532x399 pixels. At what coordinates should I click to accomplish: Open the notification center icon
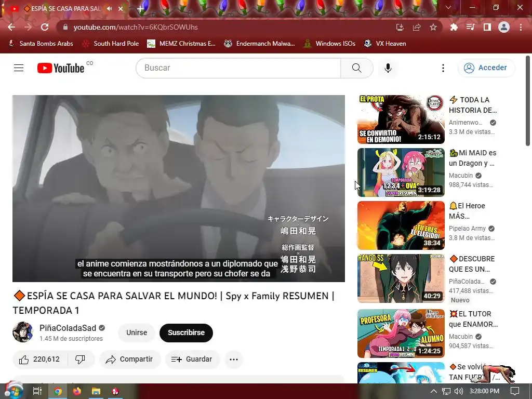[515, 391]
